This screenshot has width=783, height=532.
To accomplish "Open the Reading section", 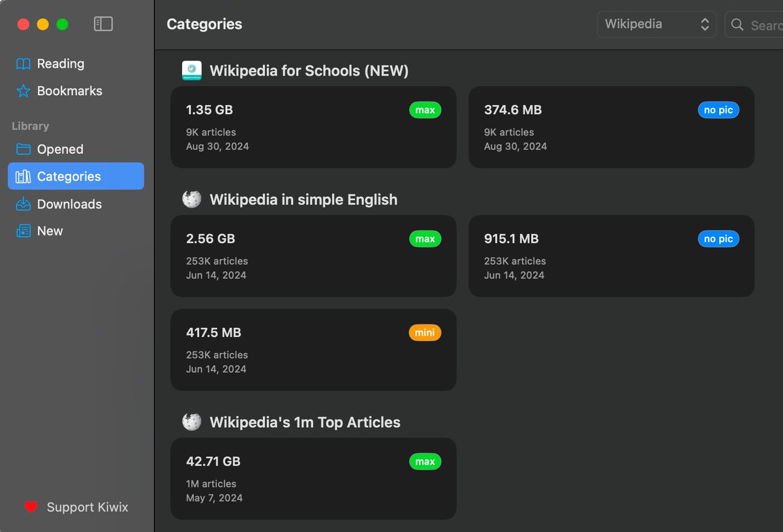I will (x=76, y=64).
